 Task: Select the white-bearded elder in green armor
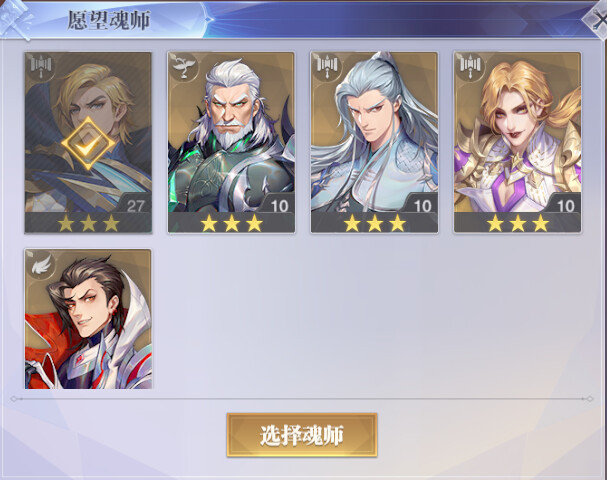(231, 142)
